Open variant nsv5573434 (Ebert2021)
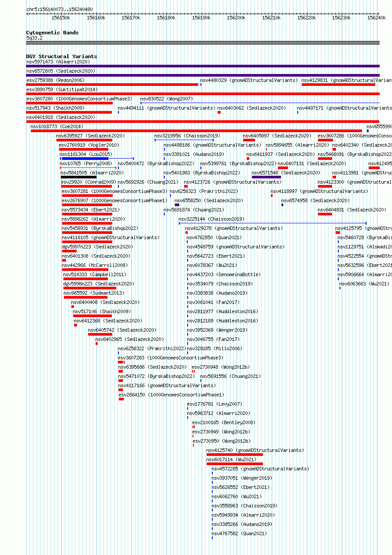Image resolution: width=392 pixels, height=555 pixels. (91, 210)
